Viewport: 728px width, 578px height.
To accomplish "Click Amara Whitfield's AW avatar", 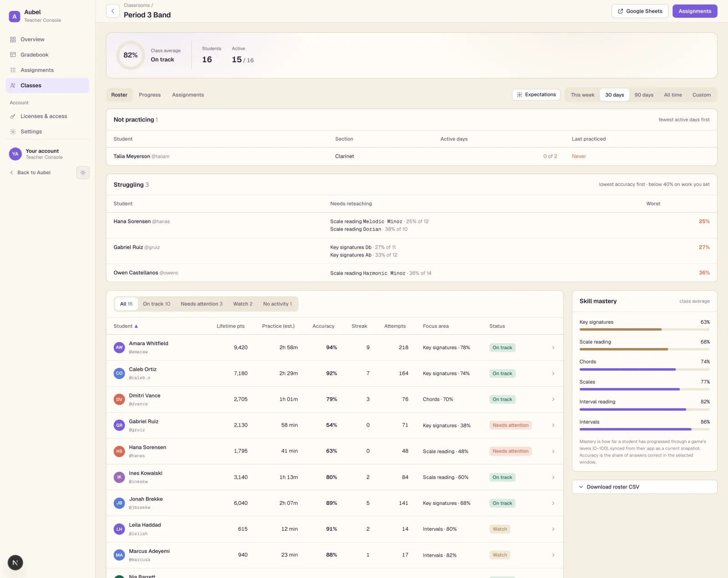I will 119,347.
